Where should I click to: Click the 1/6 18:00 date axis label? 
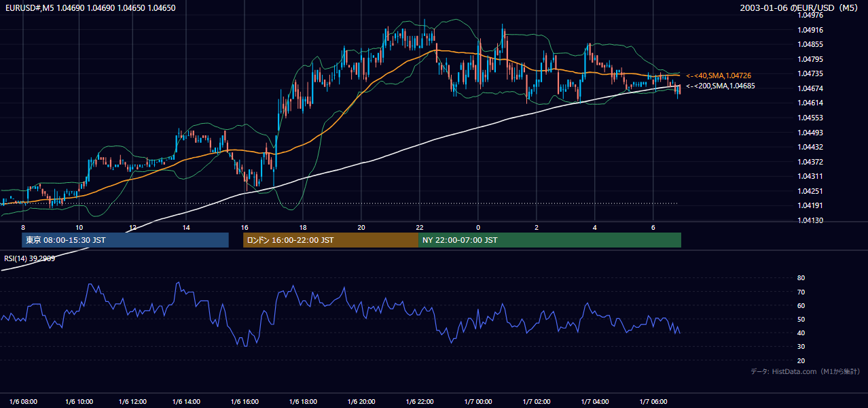(x=303, y=401)
